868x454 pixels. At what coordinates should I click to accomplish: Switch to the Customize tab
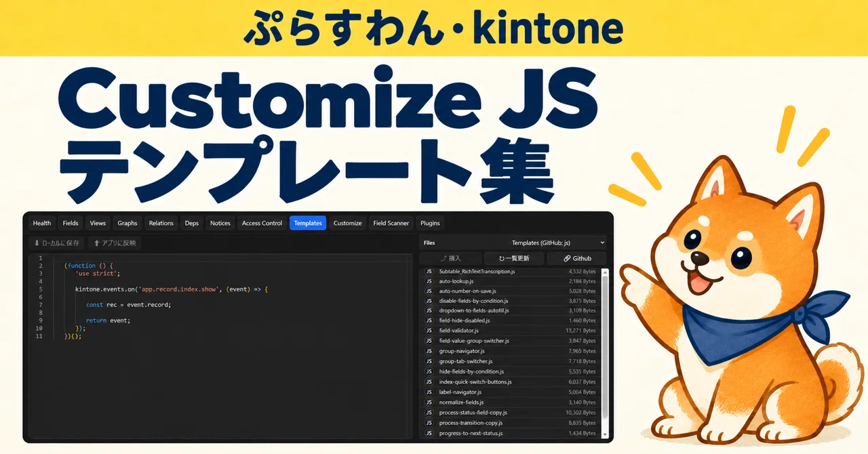(x=348, y=223)
